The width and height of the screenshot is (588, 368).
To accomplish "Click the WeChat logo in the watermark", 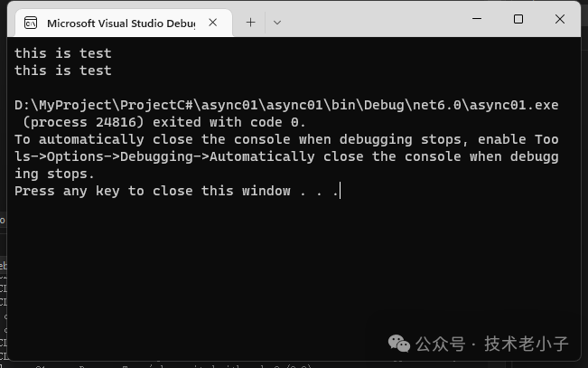I will [x=398, y=344].
